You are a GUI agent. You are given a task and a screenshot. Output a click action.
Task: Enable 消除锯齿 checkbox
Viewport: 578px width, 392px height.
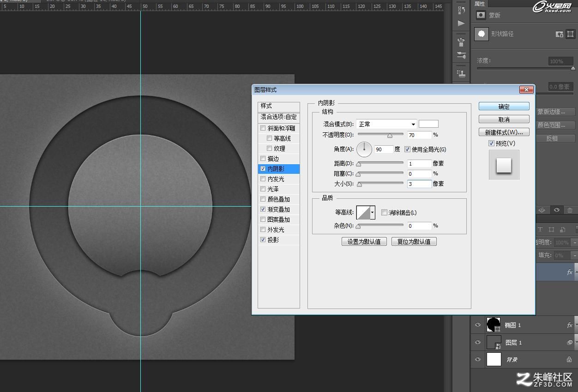pyautogui.click(x=384, y=213)
